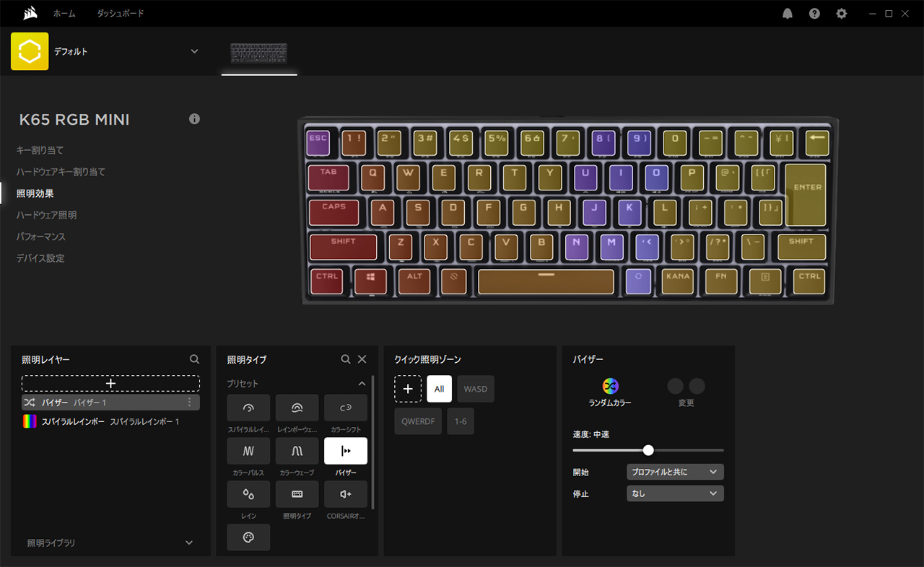Click the yellow デフォルト profile icon

(30, 51)
